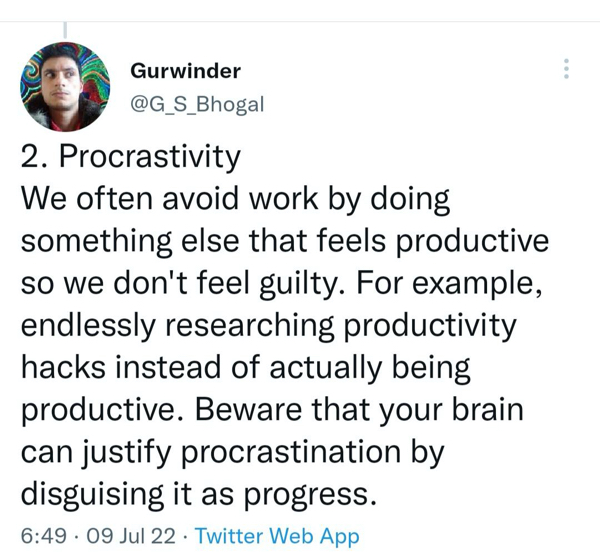Click Gurwinder's profile avatar picture
This screenshot has height=559, width=600.
click(65, 88)
